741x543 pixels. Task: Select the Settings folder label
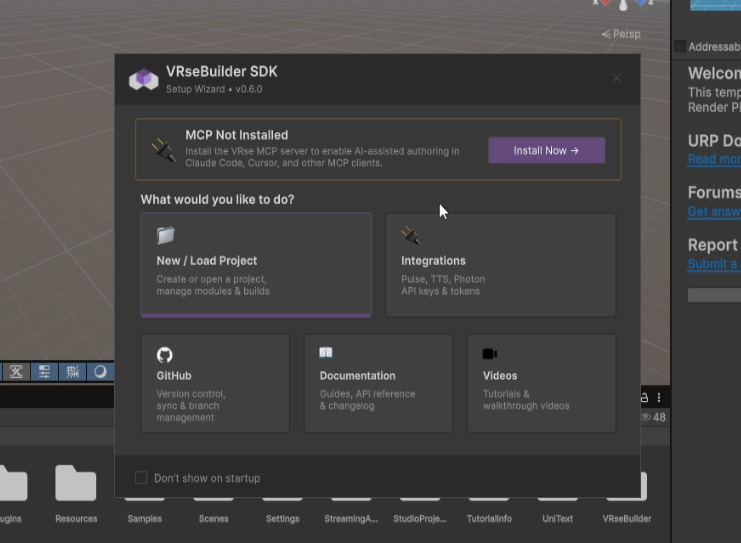283,518
